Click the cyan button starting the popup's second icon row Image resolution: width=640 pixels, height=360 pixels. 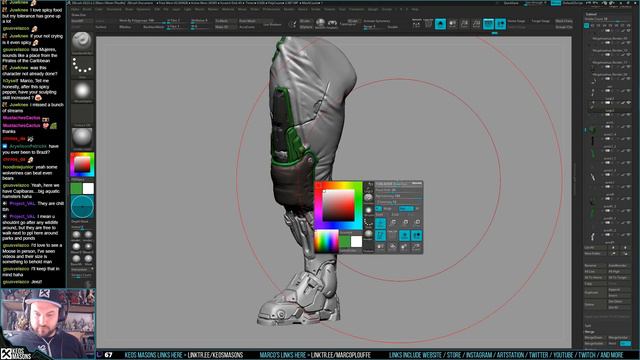click(x=380, y=235)
